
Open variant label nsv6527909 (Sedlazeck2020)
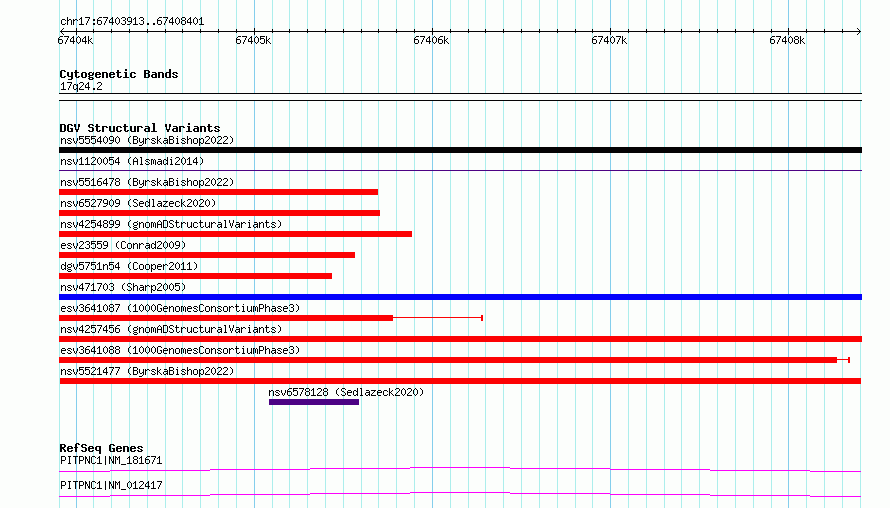[x=138, y=203]
